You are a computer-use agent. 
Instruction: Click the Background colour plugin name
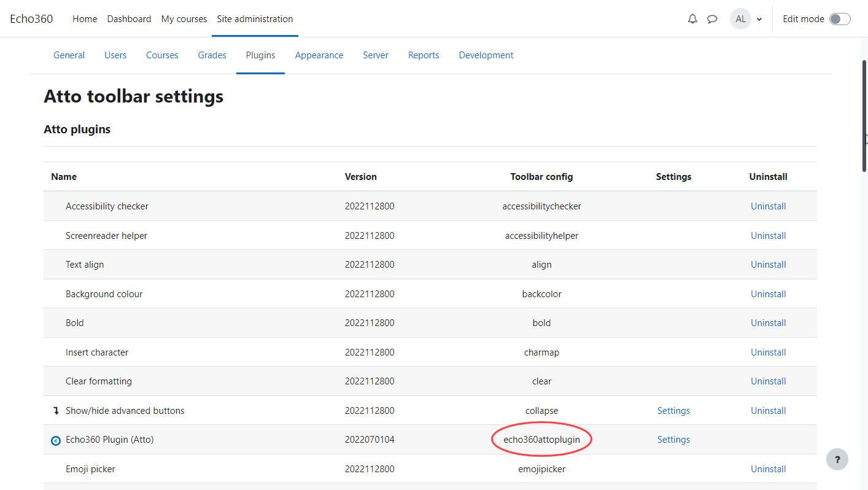[x=104, y=294]
